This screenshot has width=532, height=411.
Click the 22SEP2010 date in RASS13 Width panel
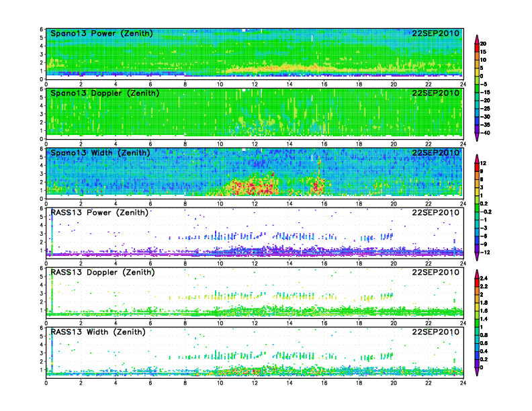(x=436, y=332)
